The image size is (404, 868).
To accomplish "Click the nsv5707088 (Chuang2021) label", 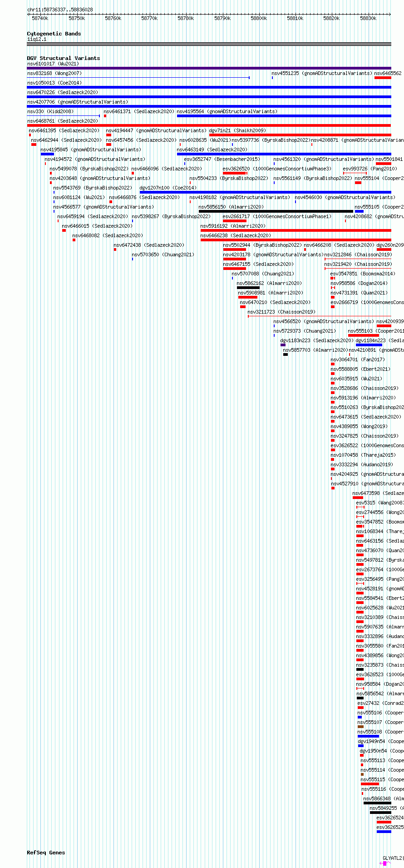I will [263, 274].
